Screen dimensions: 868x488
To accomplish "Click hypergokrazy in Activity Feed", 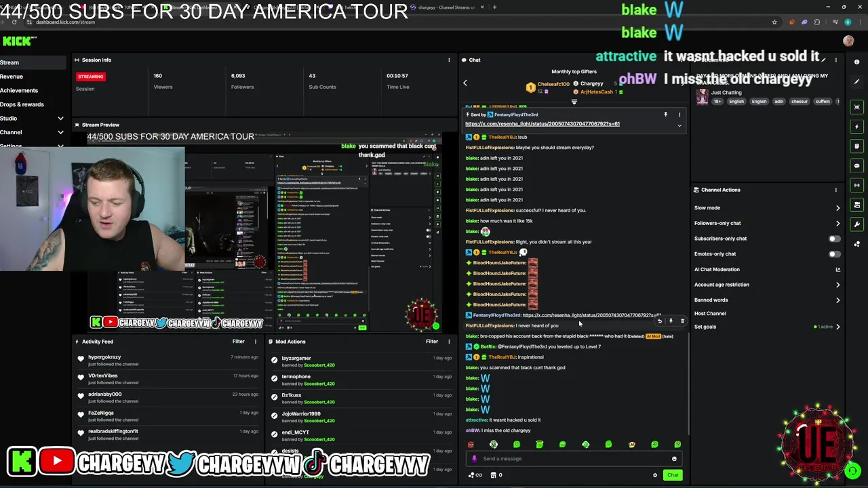I will tap(104, 357).
